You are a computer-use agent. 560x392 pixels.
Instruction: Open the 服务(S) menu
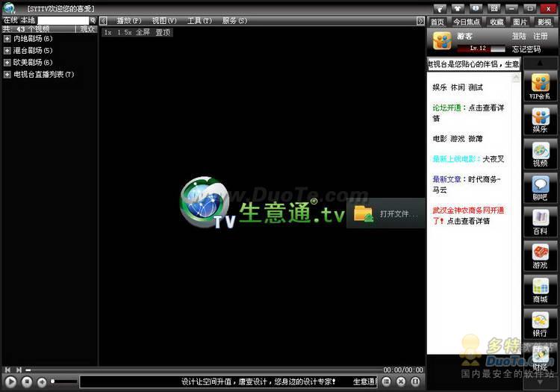point(234,21)
